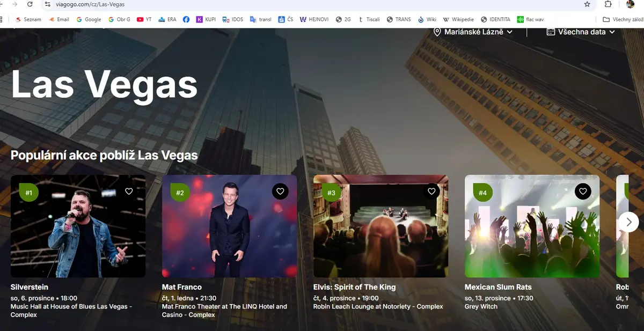Click the #2 rank badge on Mat Franco
The image size is (644, 331).
pos(180,193)
